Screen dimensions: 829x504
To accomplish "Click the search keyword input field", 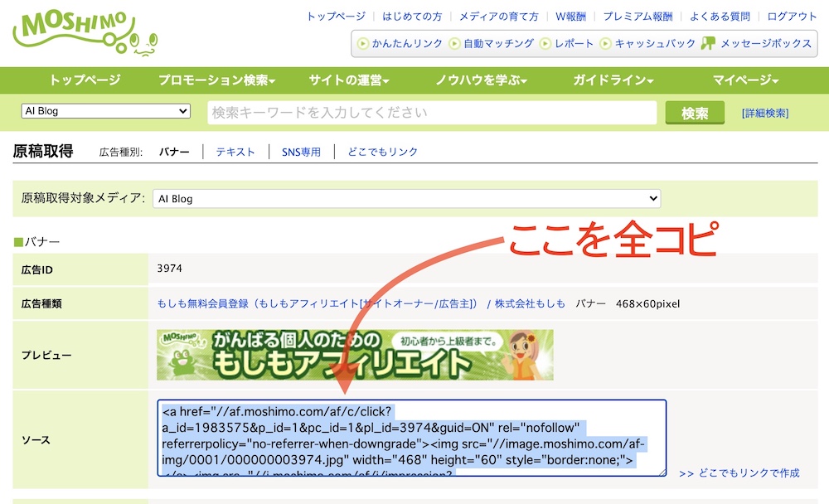I will pyautogui.click(x=432, y=113).
